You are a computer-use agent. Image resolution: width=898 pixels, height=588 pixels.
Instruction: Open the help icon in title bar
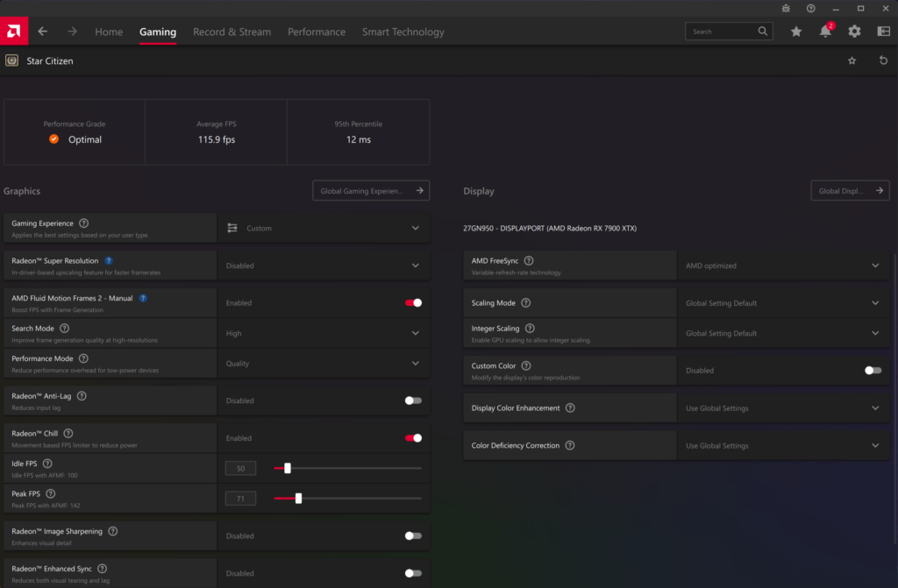tap(810, 8)
